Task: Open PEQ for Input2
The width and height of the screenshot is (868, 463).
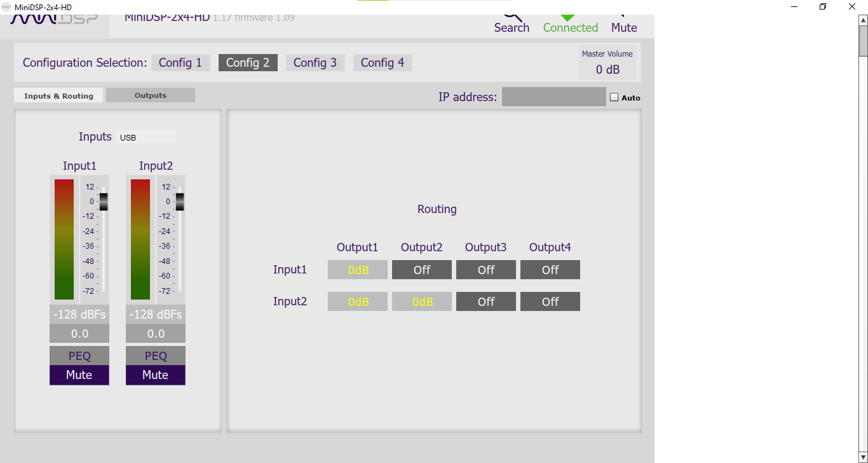Action: (x=156, y=356)
